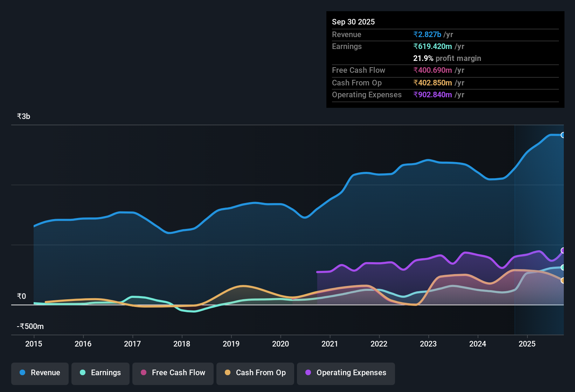
Task: Click the blue Revenue dot icon in legend
Action: [x=22, y=373]
